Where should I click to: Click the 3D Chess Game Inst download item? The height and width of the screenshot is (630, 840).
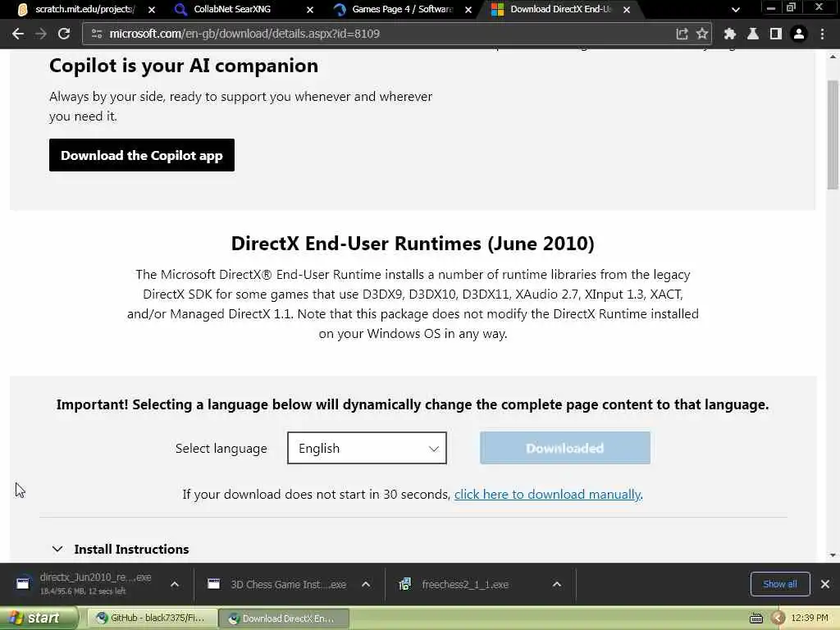click(x=277, y=584)
